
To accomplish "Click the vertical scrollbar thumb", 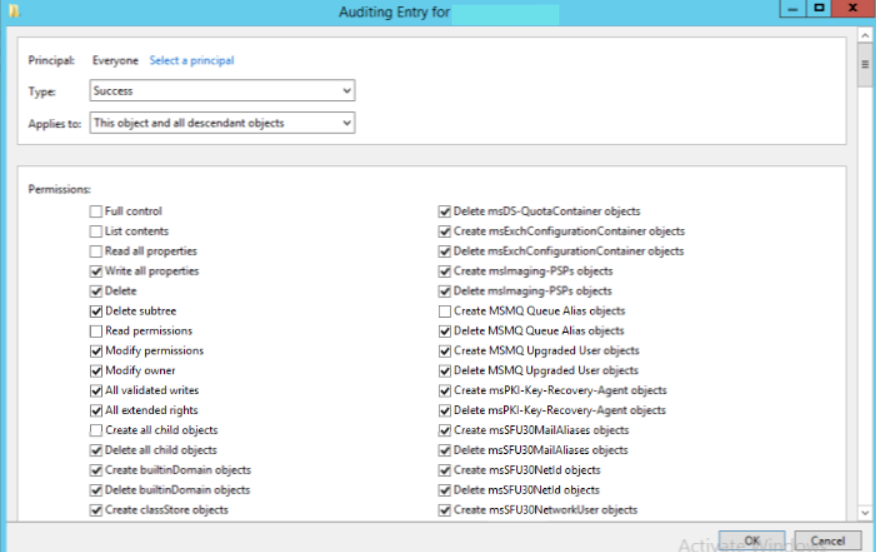I will tap(864, 64).
